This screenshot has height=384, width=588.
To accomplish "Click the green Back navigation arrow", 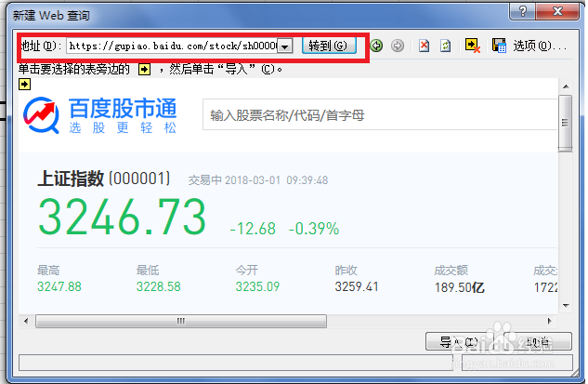I will [x=376, y=46].
